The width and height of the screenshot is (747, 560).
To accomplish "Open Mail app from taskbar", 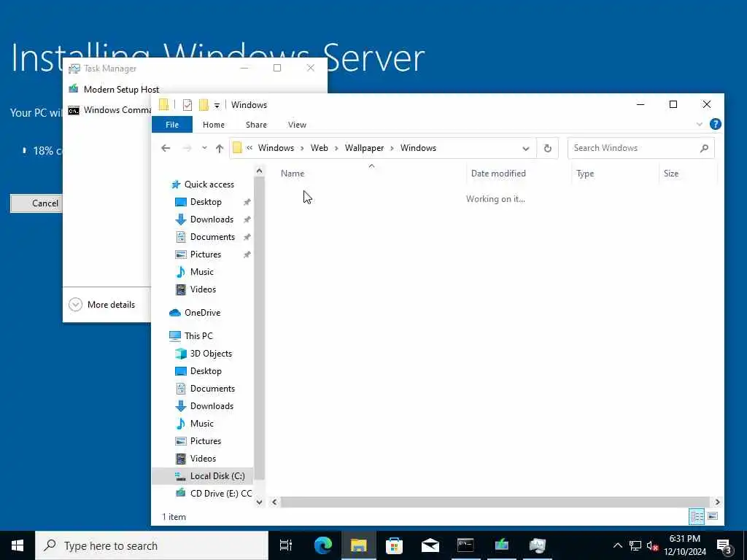I will 430,545.
